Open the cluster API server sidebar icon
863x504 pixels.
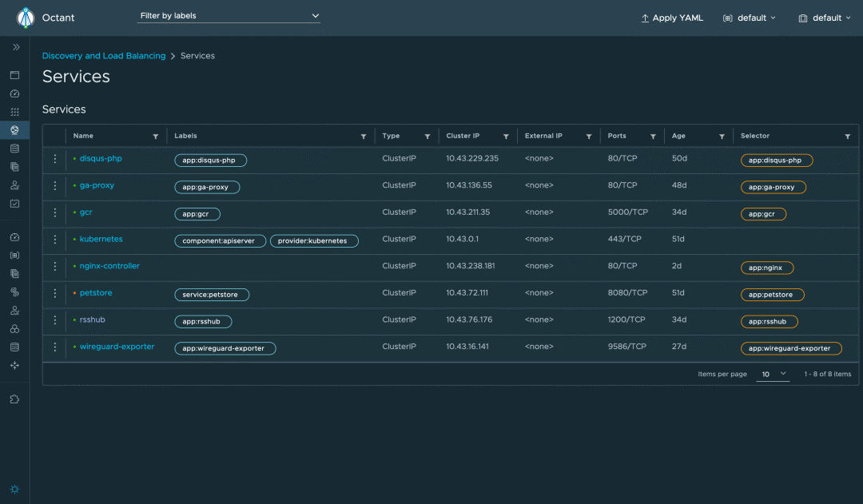coord(15,292)
